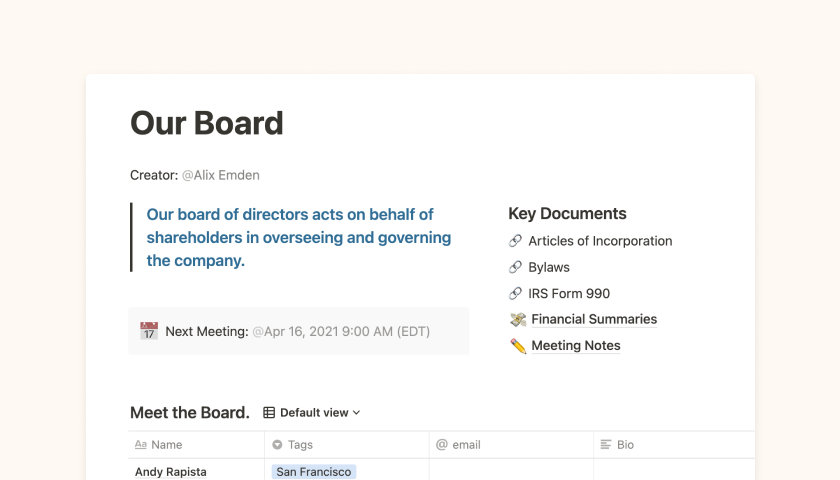Open the Articles of Incorporation link
840x480 pixels.
(x=600, y=241)
